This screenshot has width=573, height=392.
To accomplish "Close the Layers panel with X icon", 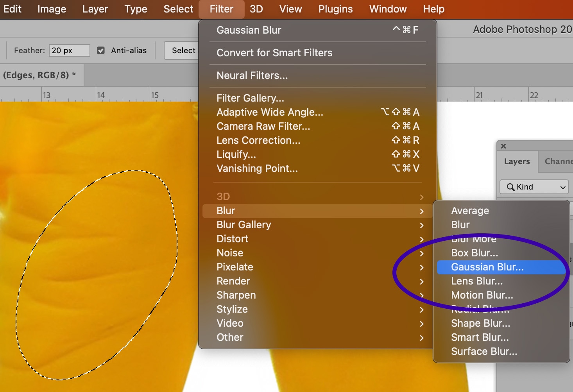I will pyautogui.click(x=503, y=146).
